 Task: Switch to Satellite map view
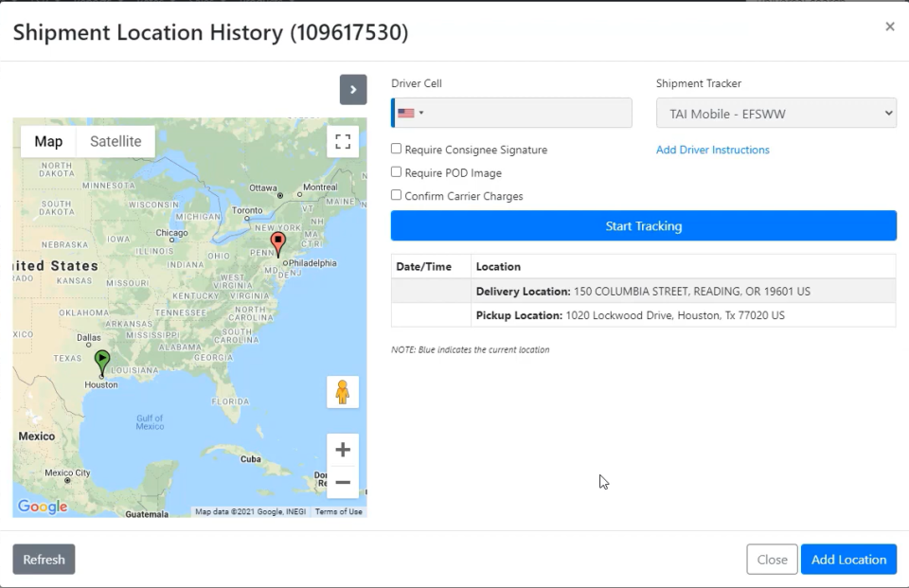(x=116, y=142)
